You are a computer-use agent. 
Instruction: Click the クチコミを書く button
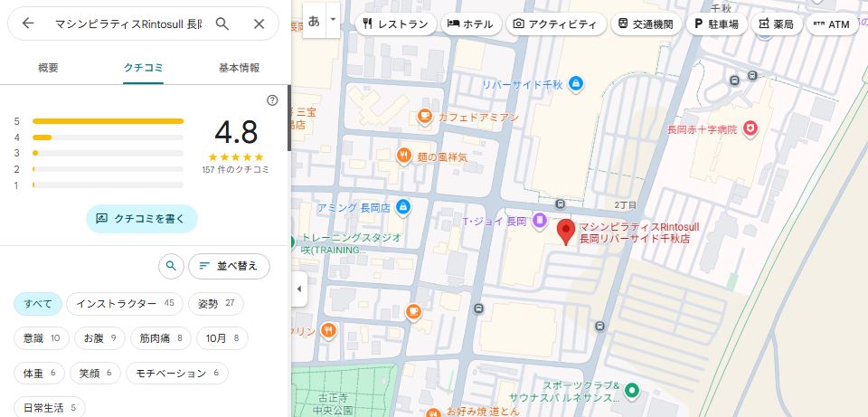pyautogui.click(x=142, y=218)
